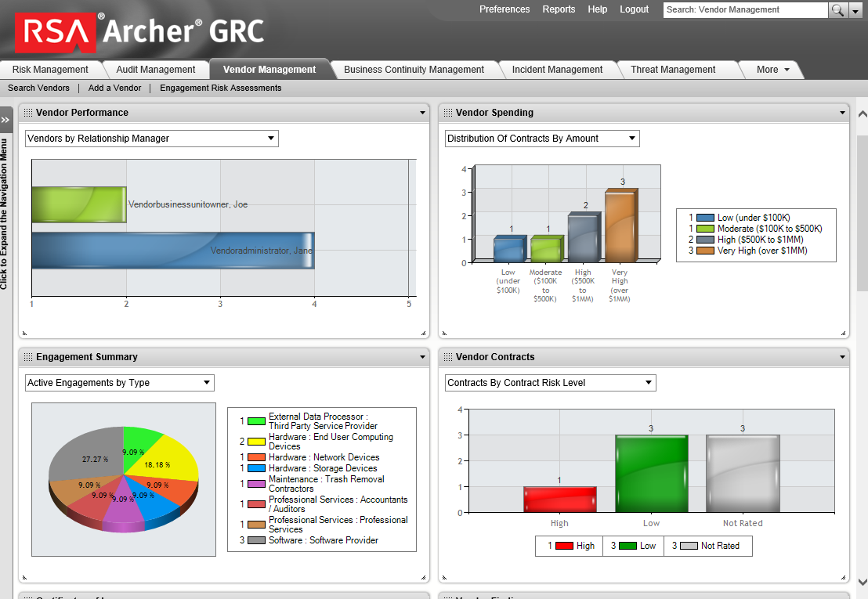Image resolution: width=868 pixels, height=599 pixels.
Task: Open the Vendor Contracts panel options arrow
Action: click(842, 357)
